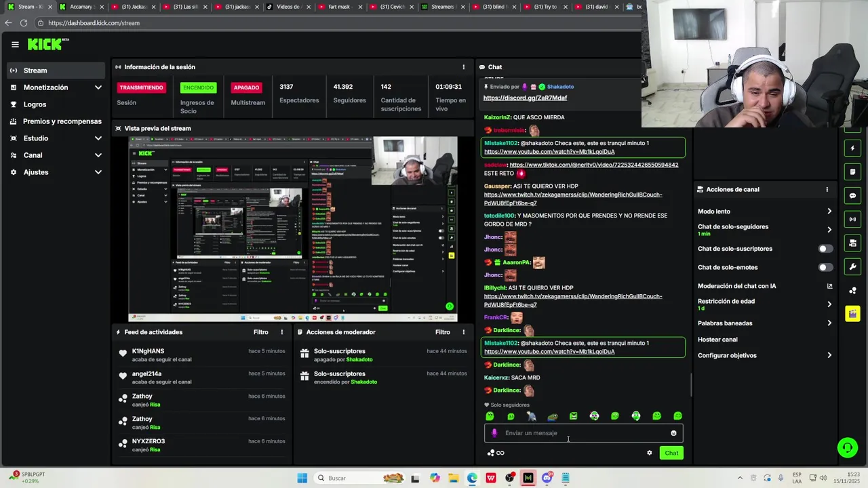The height and width of the screenshot is (488, 868).
Task: Open the Información de la sesión options menu
Action: coord(464,67)
